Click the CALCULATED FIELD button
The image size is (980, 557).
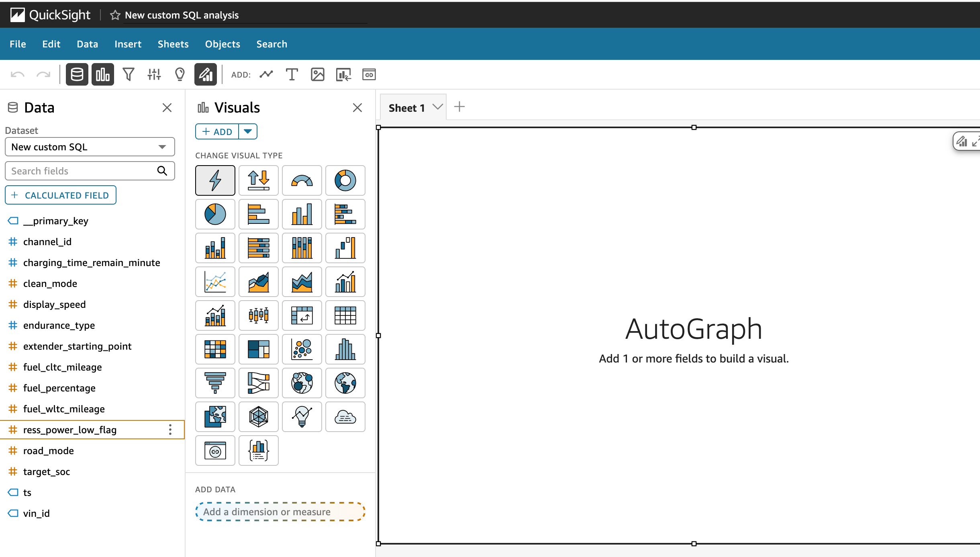pyautogui.click(x=61, y=195)
